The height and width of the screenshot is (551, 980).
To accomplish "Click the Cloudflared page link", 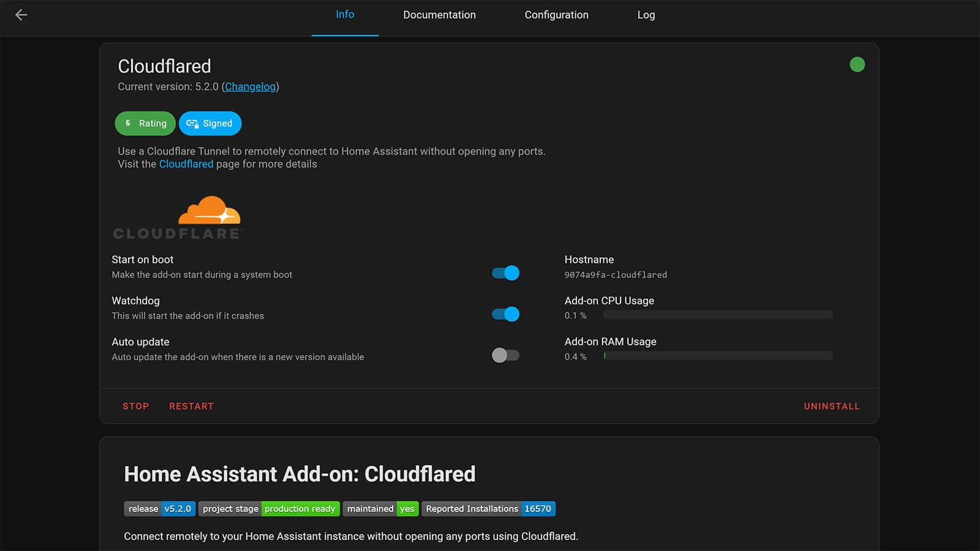I will (x=186, y=163).
